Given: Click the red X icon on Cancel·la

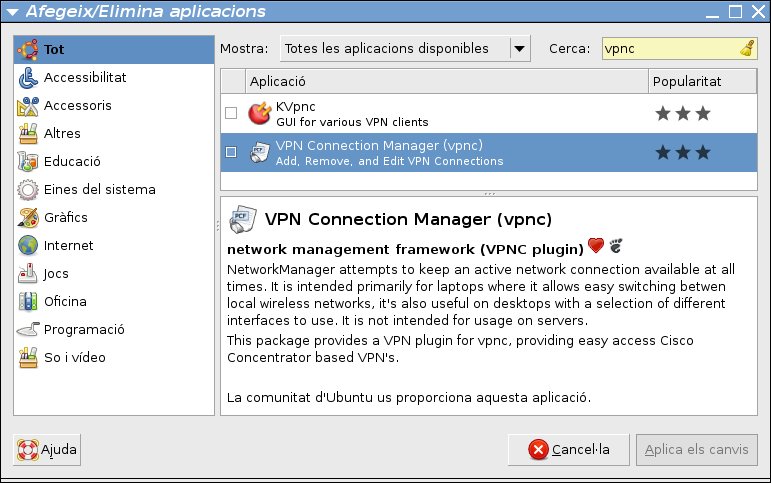Looking at the screenshot, I should click(x=538, y=450).
